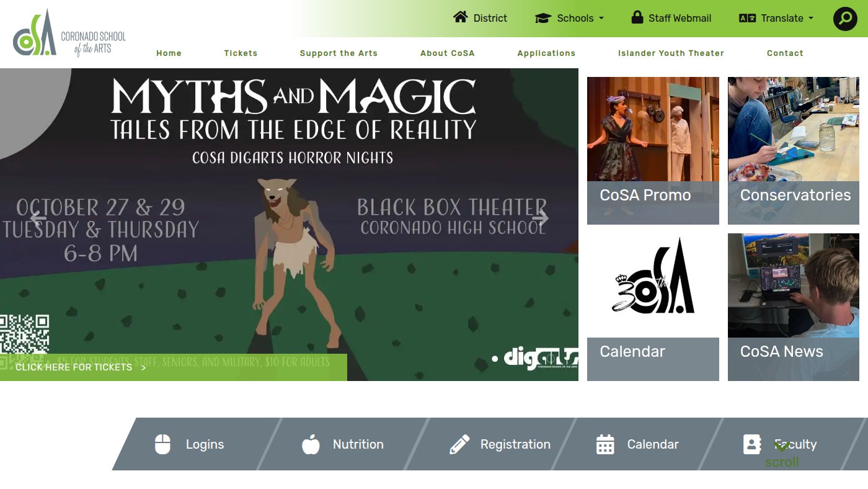Click the Staff Webmail lock icon
The height and width of the screenshot is (489, 868).
[637, 17]
